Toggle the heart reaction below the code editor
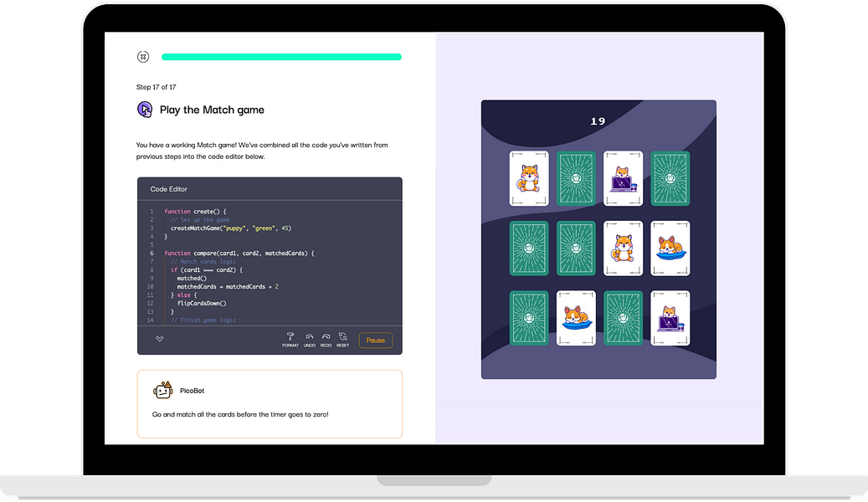The width and height of the screenshot is (868, 502). (159, 339)
